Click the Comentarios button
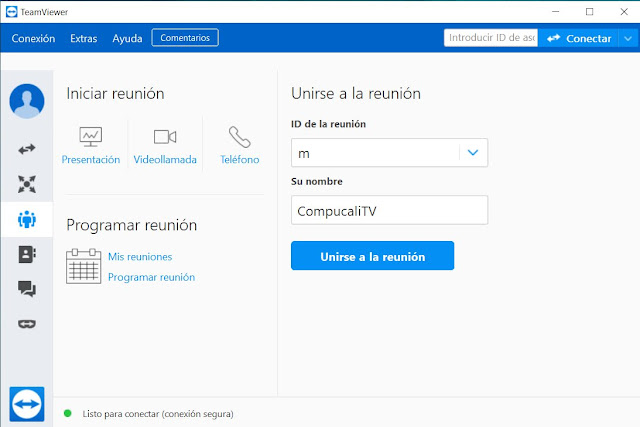 coord(185,38)
